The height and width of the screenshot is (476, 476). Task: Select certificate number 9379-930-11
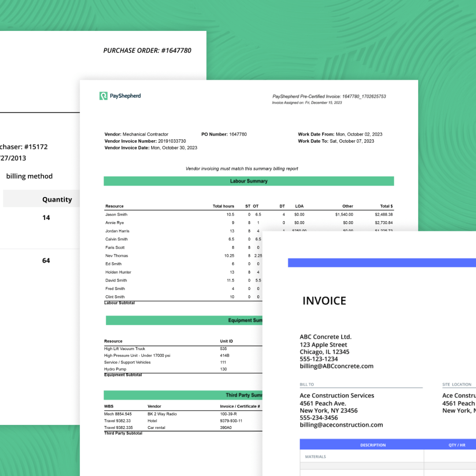point(231,421)
